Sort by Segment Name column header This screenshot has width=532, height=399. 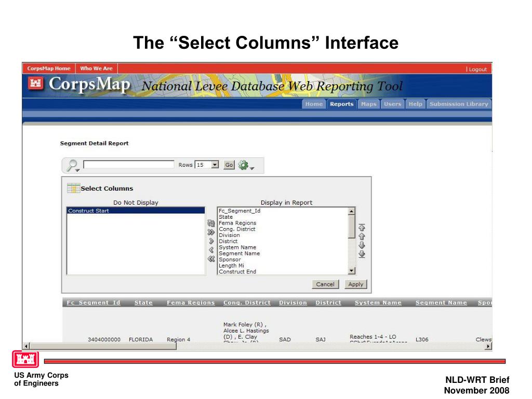(441, 303)
